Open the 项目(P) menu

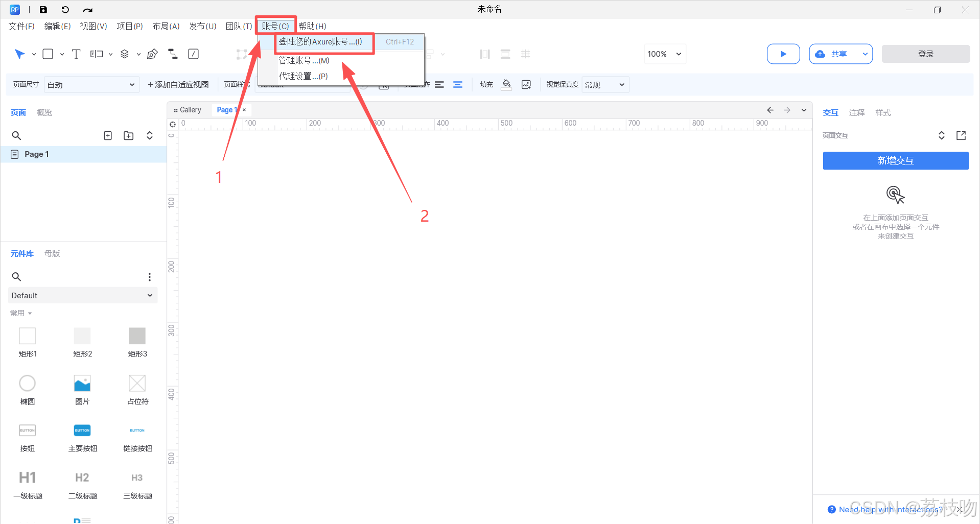[x=130, y=26]
